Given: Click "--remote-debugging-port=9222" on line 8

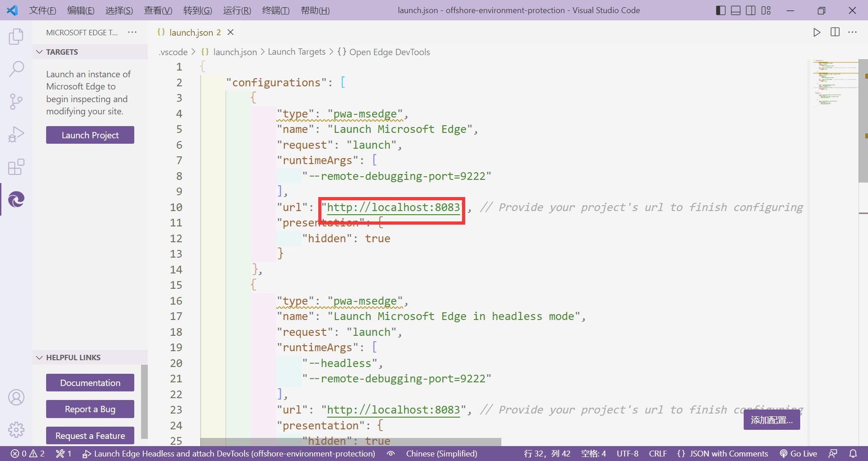Looking at the screenshot, I should tap(396, 176).
